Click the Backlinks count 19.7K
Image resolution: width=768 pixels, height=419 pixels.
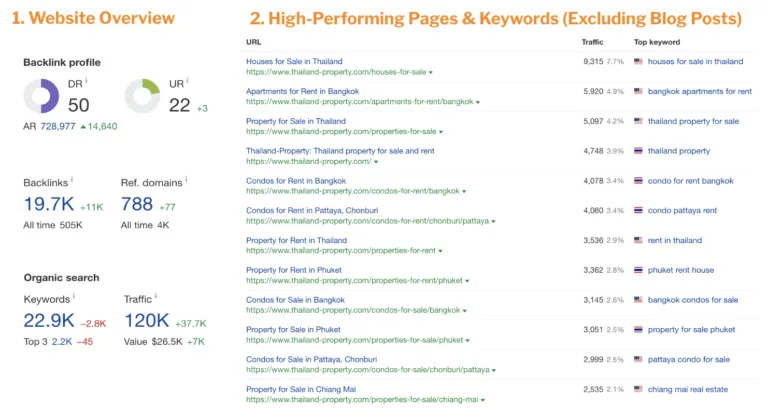49,204
